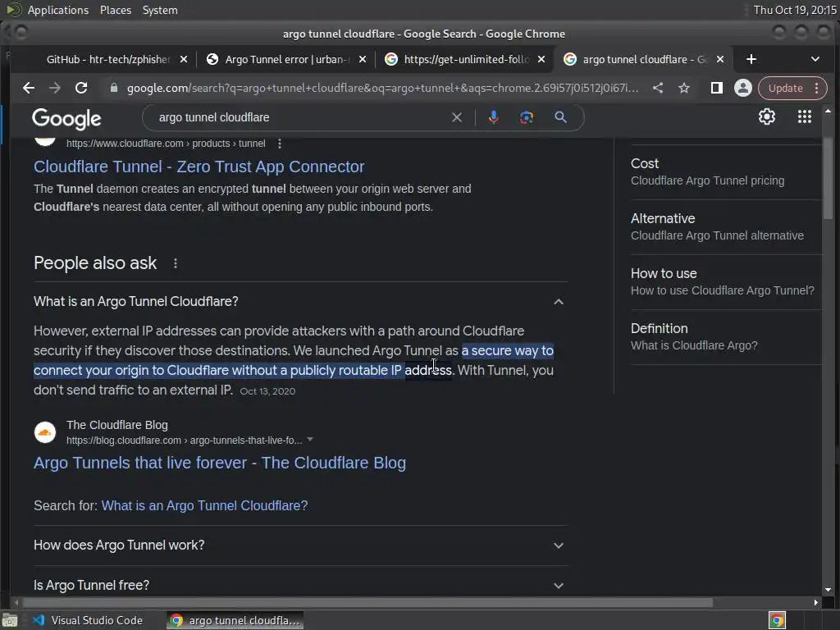The width and height of the screenshot is (840, 630).
Task: Click argo tunnel cloudfla... taskbar button
Action: [235, 620]
